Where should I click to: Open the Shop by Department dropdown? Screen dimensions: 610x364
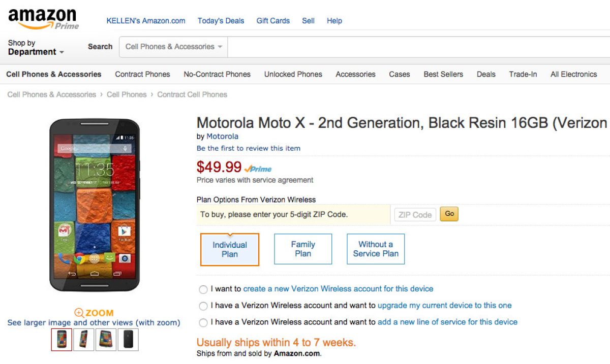click(x=36, y=48)
